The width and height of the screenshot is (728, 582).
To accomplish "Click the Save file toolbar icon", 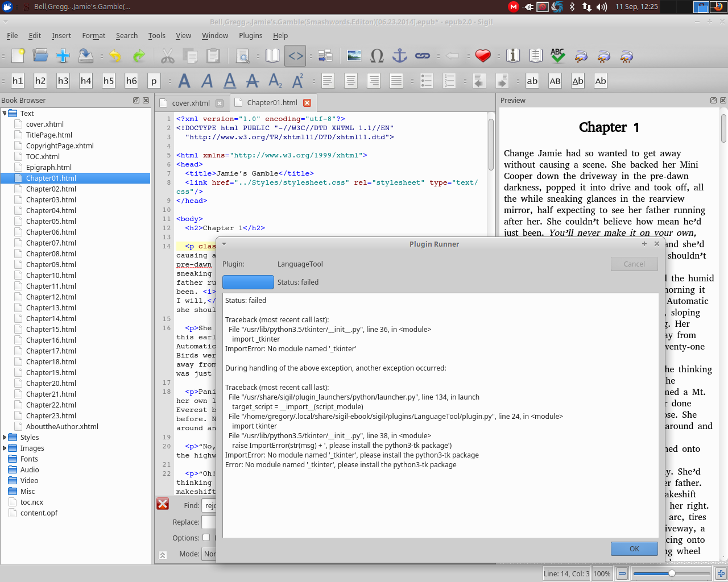I will coord(85,56).
